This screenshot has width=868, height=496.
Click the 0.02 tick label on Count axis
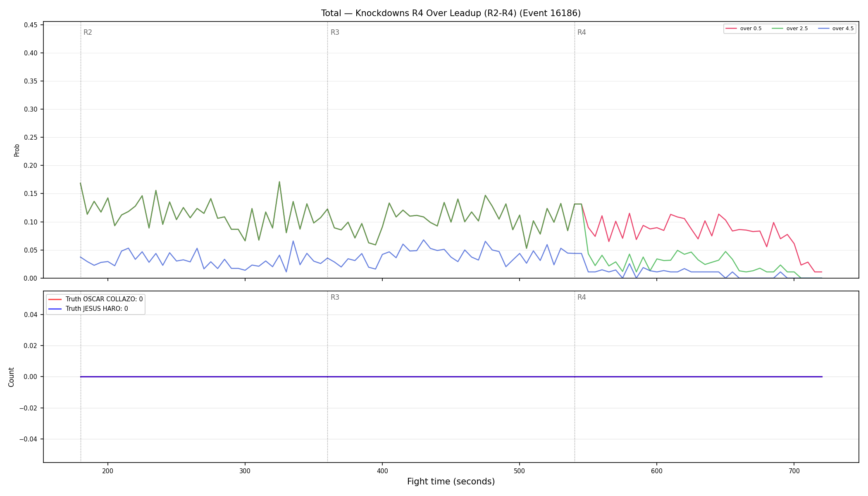click(x=31, y=346)
